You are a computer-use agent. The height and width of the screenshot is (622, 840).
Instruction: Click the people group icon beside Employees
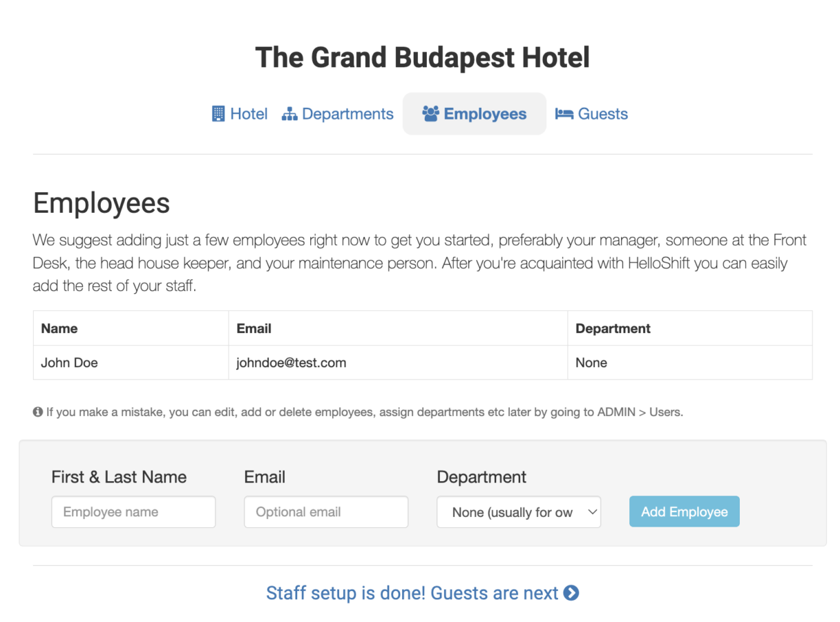pyautogui.click(x=431, y=114)
